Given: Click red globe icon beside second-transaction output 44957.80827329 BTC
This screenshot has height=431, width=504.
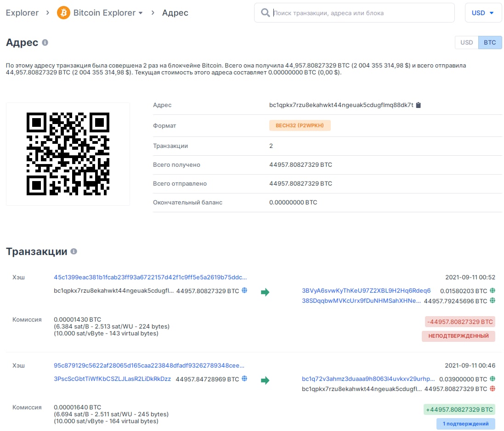Looking at the screenshot, I should [493, 389].
